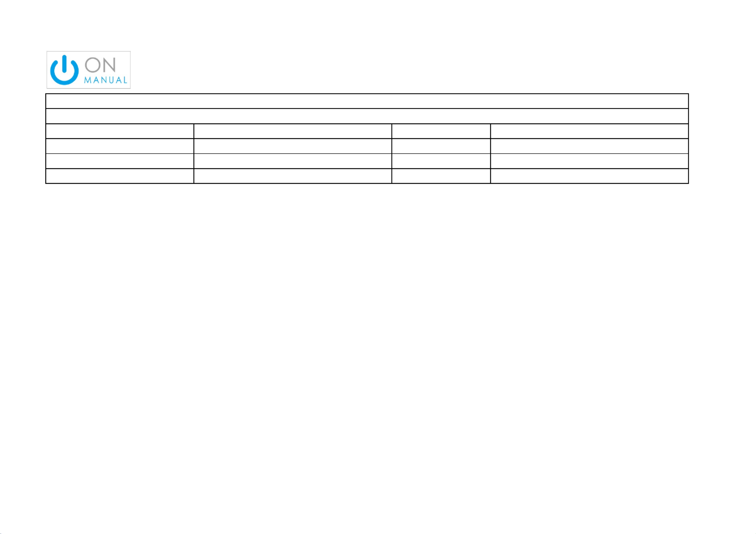Click the blue "MANUAL" text in the logo
This screenshot has width=756, height=534.
pos(106,80)
